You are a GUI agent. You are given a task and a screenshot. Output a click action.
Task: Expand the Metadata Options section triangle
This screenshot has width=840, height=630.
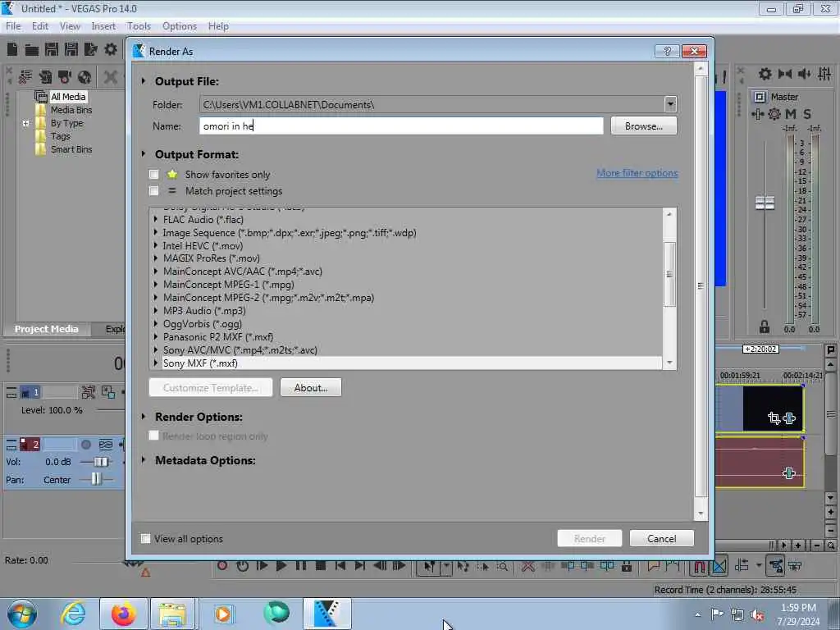pyautogui.click(x=144, y=459)
